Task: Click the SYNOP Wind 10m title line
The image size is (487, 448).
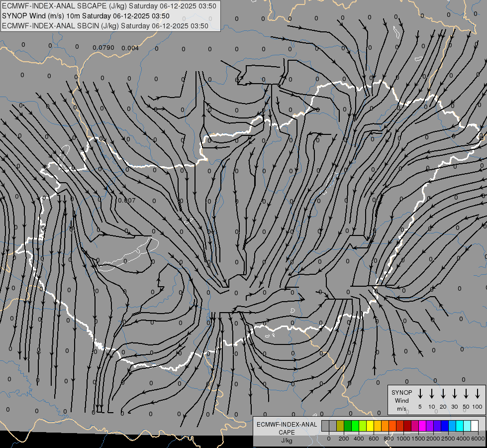Action: pos(86,16)
